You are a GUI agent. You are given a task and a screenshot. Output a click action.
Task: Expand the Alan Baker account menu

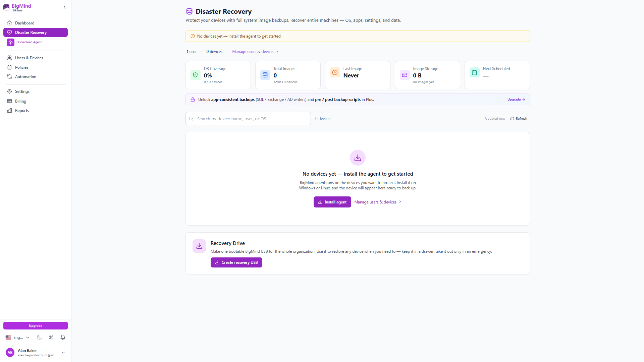(x=63, y=353)
